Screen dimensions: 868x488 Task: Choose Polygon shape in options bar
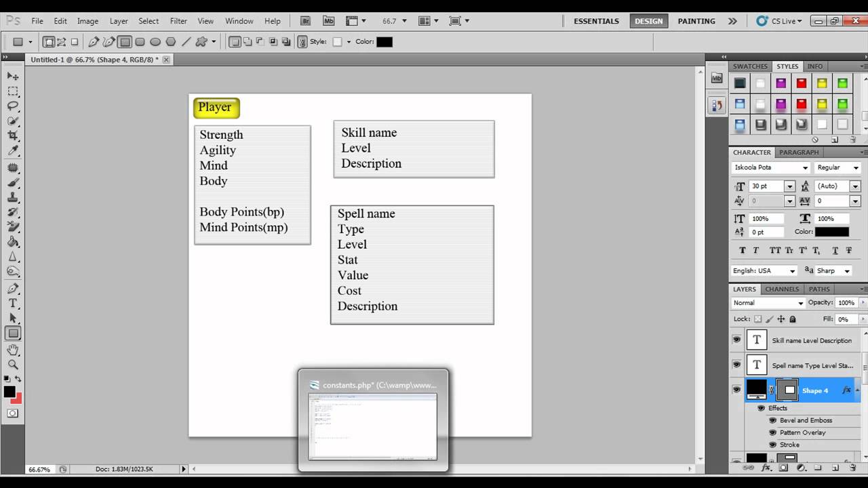coord(171,42)
